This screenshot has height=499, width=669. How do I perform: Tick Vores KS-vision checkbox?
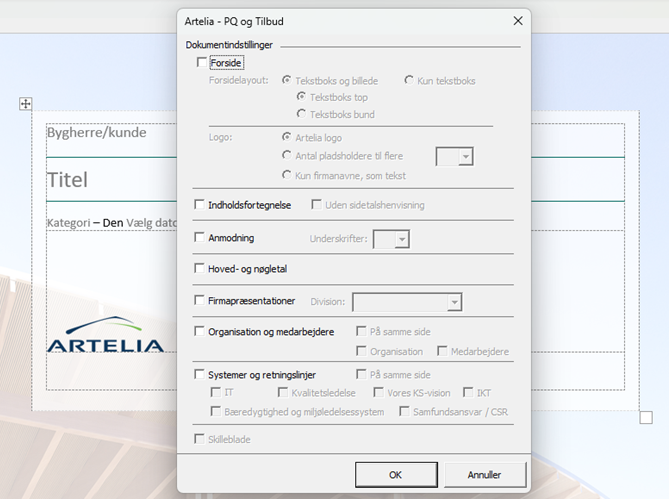point(378,392)
